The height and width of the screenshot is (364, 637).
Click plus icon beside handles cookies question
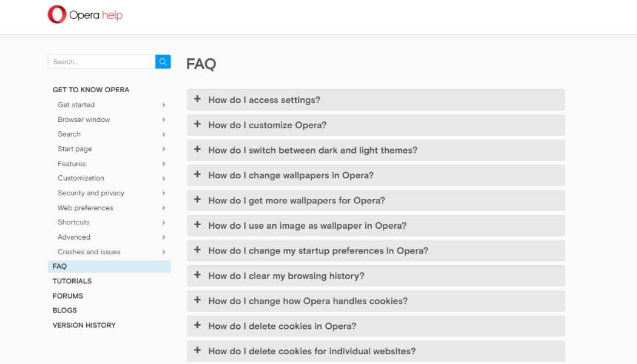[x=197, y=300]
